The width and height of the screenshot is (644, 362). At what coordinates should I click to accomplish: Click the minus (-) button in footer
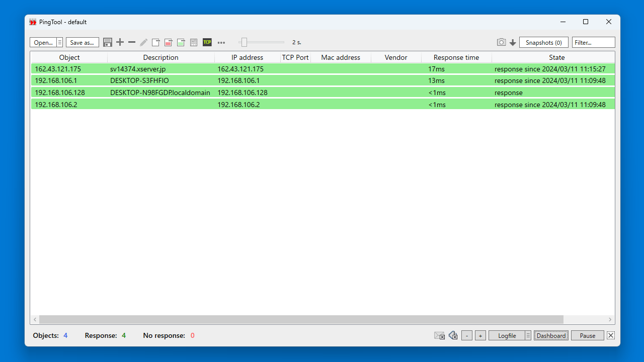coord(467,335)
